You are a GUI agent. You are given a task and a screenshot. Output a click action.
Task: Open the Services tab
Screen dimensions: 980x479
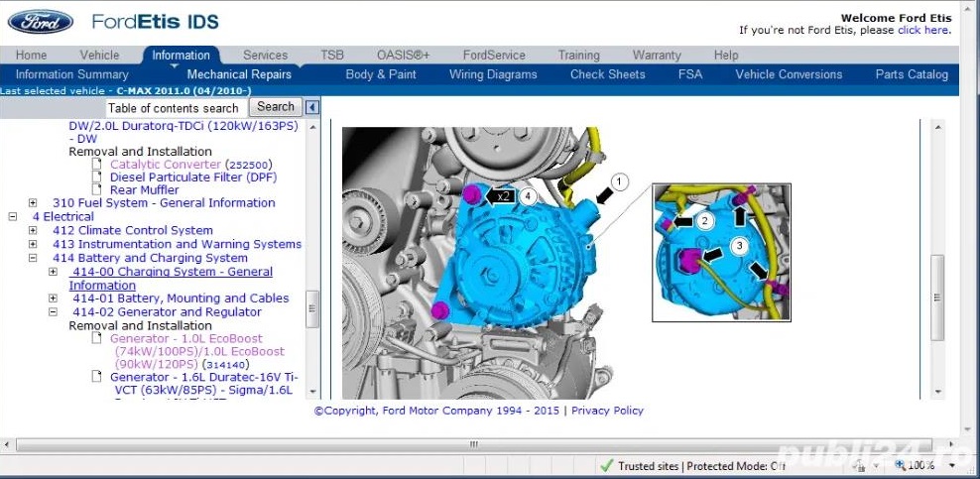click(x=265, y=55)
